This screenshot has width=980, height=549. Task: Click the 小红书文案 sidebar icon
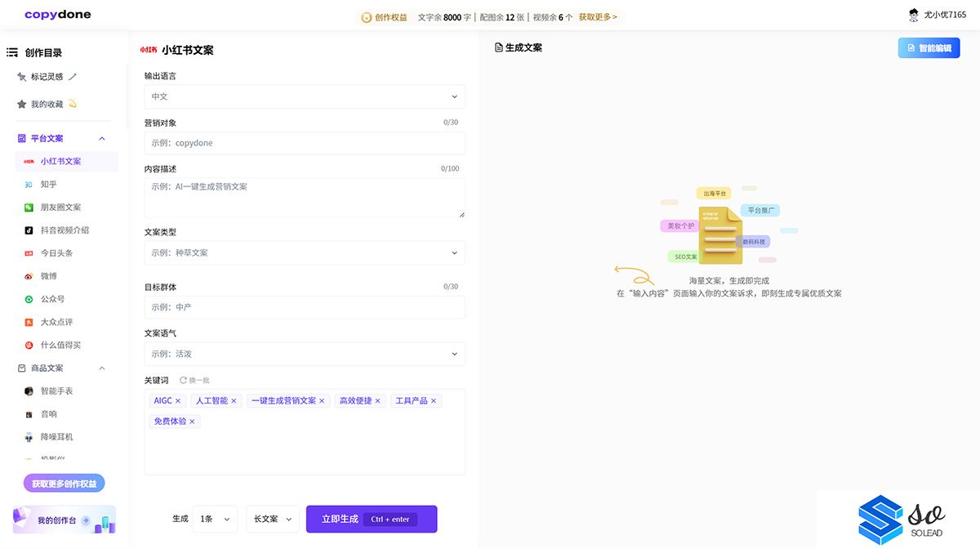click(x=29, y=162)
